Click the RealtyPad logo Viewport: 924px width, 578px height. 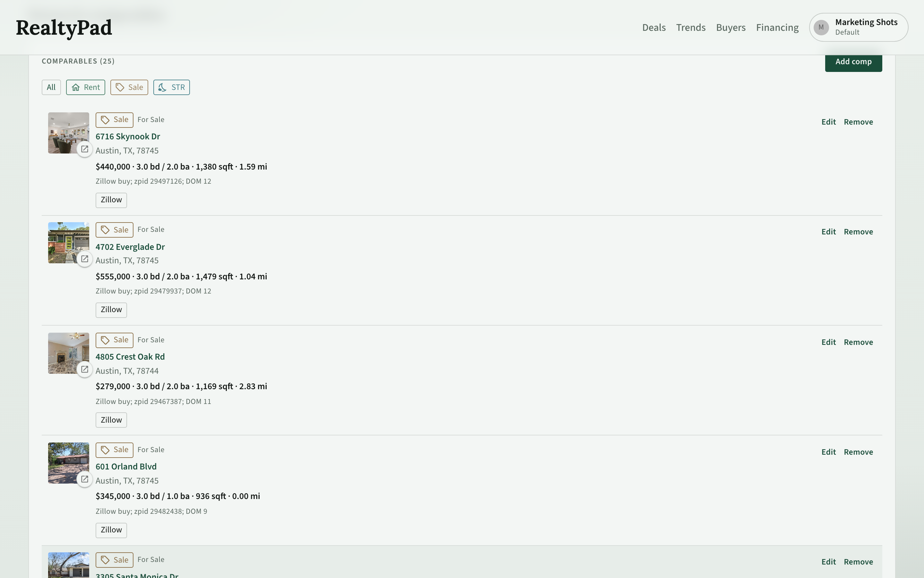click(x=64, y=28)
